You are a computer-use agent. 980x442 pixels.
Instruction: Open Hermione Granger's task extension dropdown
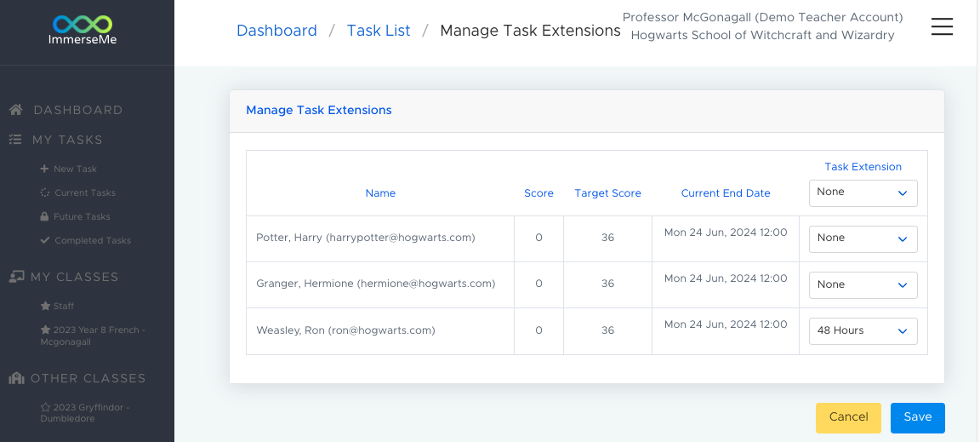863,284
